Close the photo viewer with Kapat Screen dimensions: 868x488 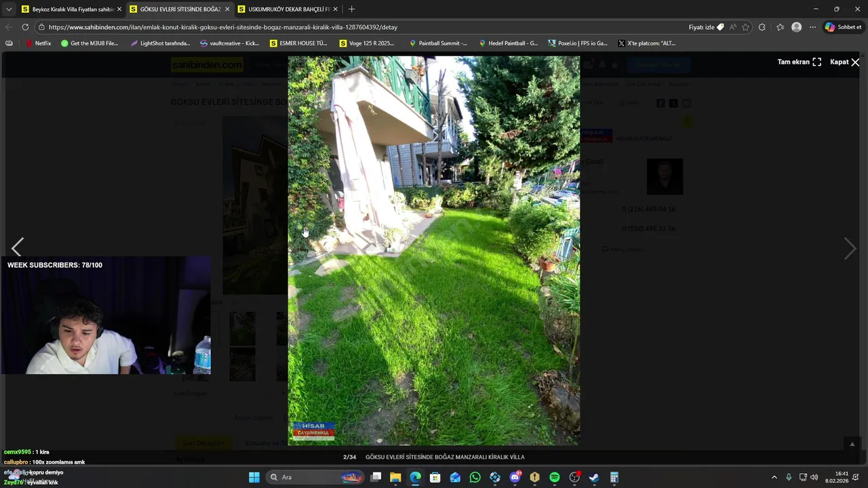click(x=845, y=62)
